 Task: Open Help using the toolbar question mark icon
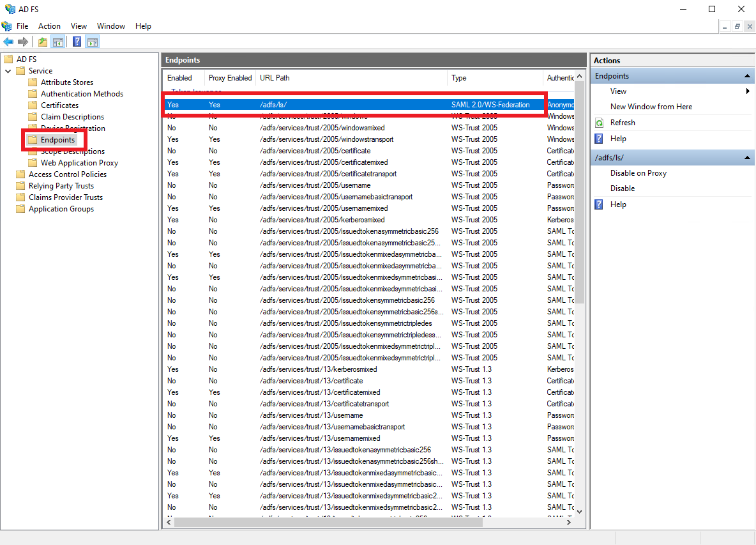(77, 42)
